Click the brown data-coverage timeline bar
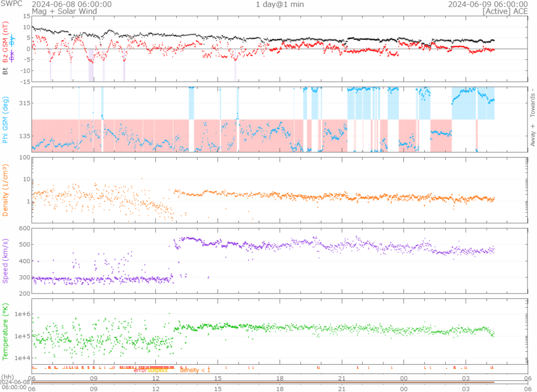Image resolution: width=537 pixels, height=392 pixels. pos(263,383)
